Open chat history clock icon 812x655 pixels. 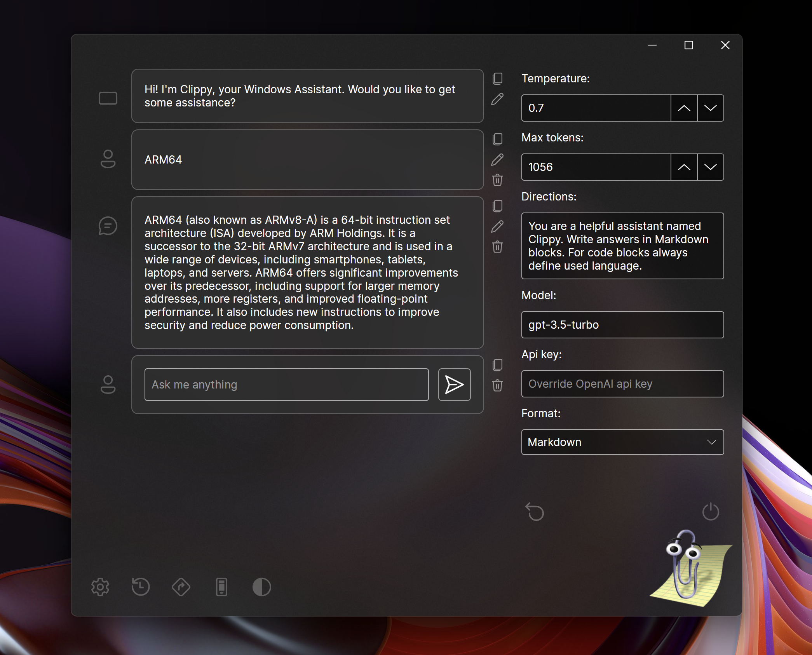click(x=141, y=587)
